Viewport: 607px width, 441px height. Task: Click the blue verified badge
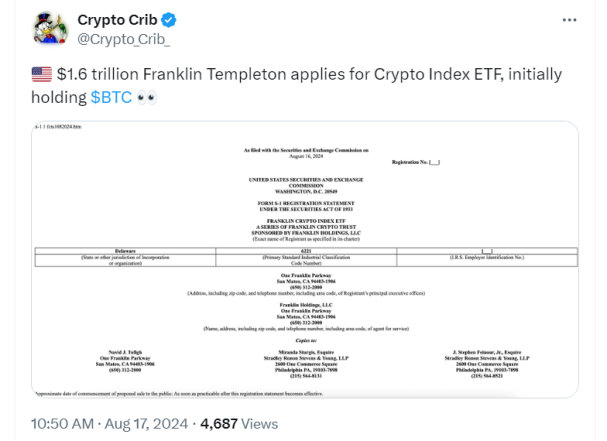(x=169, y=20)
